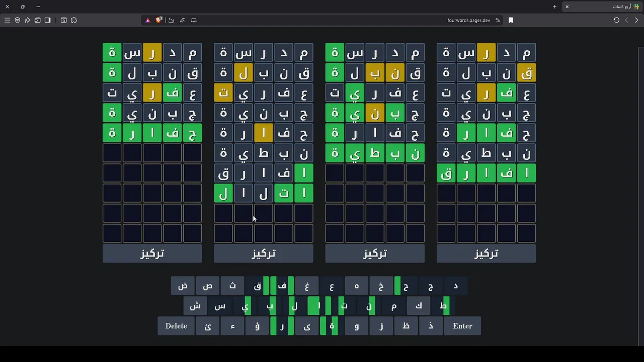
Task: Open a new tab
Action: click(554, 7)
